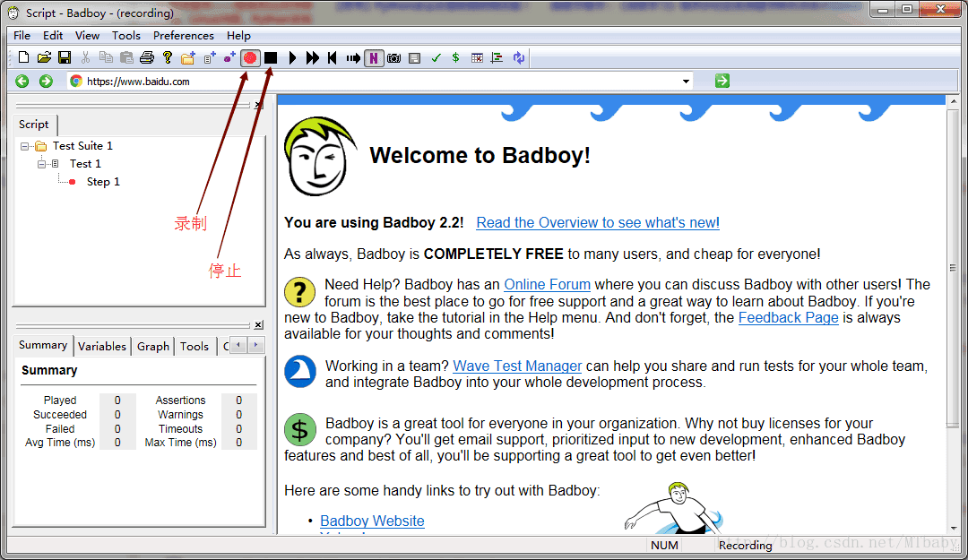Open help with yellow question mark icon
Image resolution: width=968 pixels, height=560 pixels.
(x=168, y=57)
